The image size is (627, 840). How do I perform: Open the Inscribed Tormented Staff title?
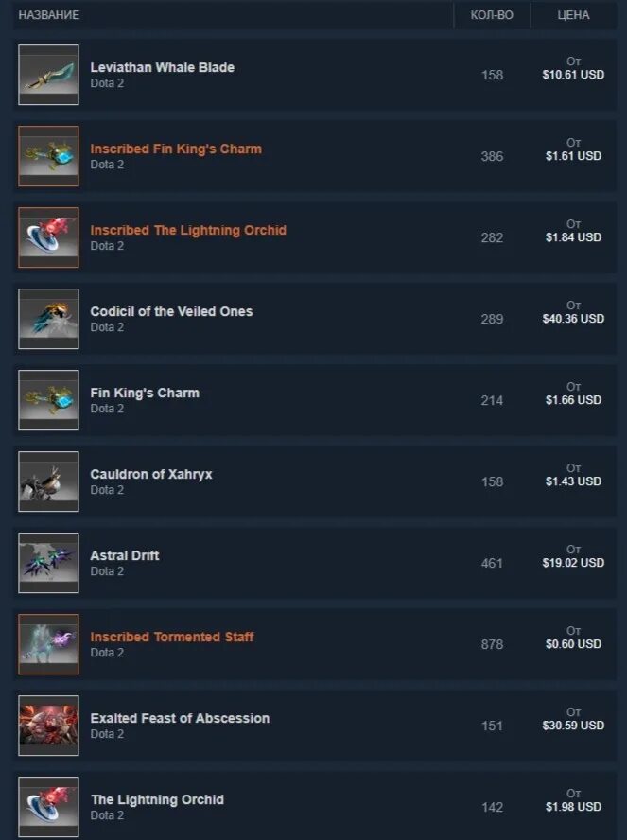point(172,637)
